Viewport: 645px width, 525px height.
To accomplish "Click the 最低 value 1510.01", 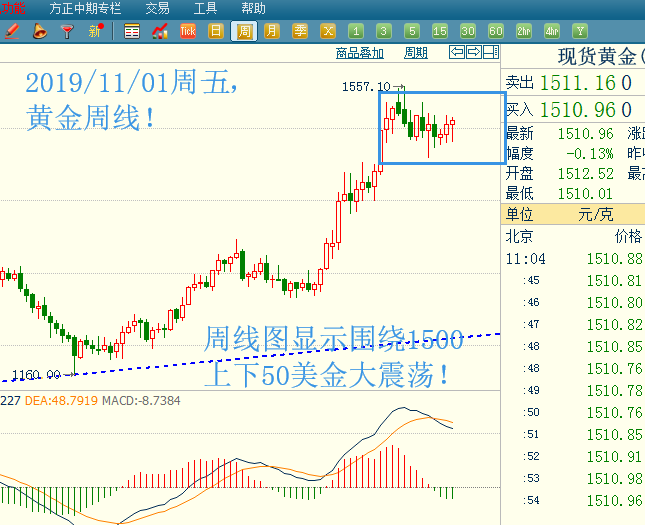I will [x=585, y=193].
